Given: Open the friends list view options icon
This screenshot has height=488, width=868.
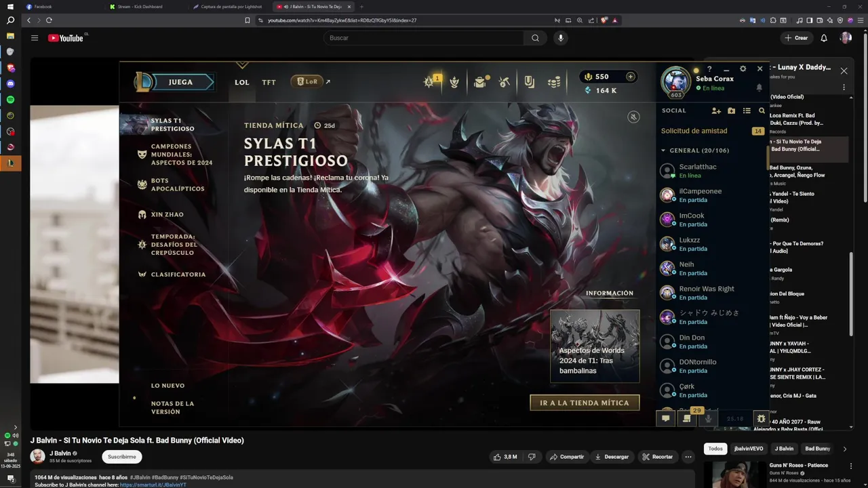Looking at the screenshot, I should tap(747, 110).
